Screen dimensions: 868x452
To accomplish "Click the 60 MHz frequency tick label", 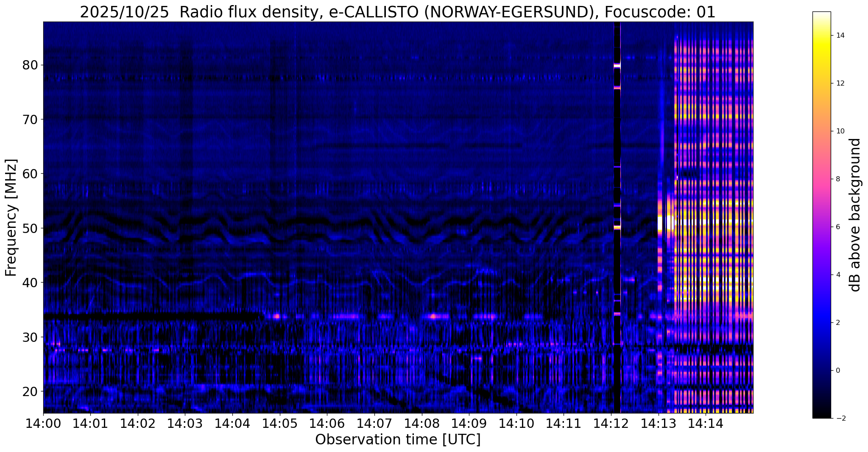I will click(x=30, y=174).
